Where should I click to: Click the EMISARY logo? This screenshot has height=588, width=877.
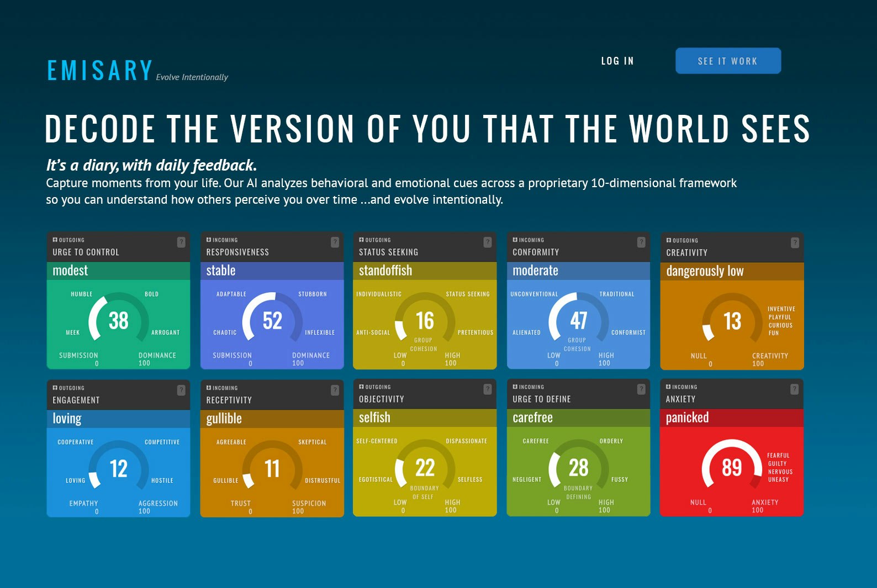100,71
